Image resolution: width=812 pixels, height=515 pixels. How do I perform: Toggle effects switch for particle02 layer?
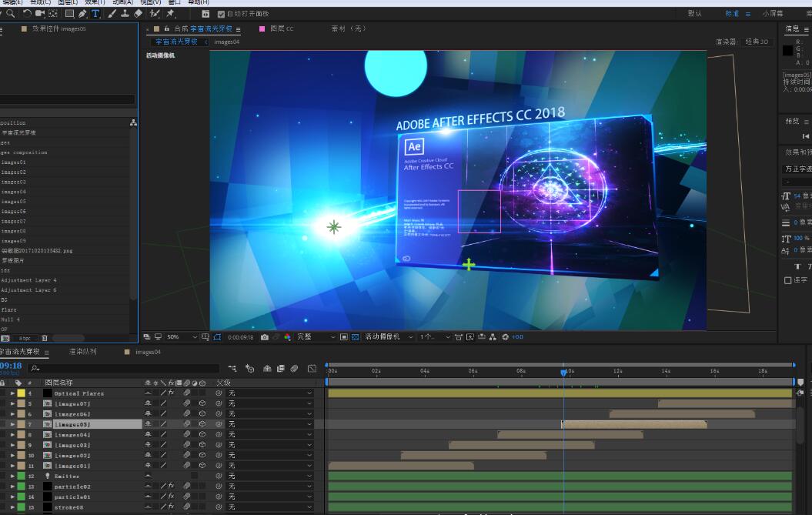pyautogui.click(x=172, y=487)
